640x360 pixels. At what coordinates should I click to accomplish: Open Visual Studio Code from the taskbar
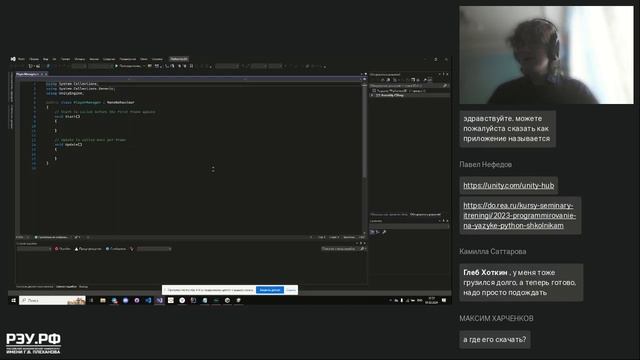148,300
